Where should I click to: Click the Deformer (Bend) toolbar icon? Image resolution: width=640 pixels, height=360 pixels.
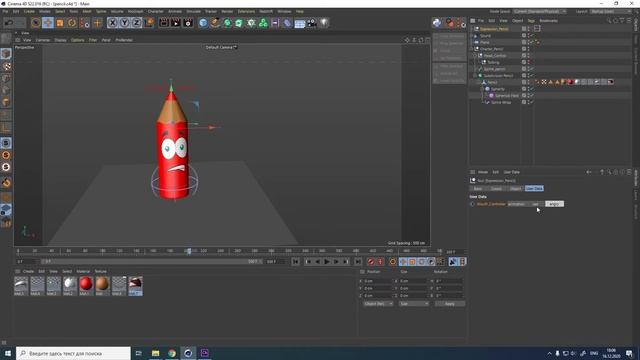287,23
